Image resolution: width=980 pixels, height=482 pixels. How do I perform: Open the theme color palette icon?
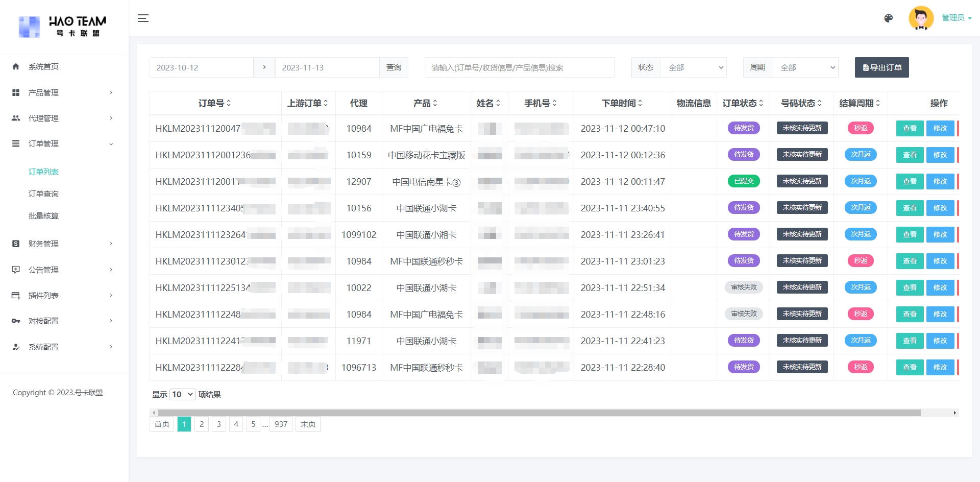pos(888,18)
